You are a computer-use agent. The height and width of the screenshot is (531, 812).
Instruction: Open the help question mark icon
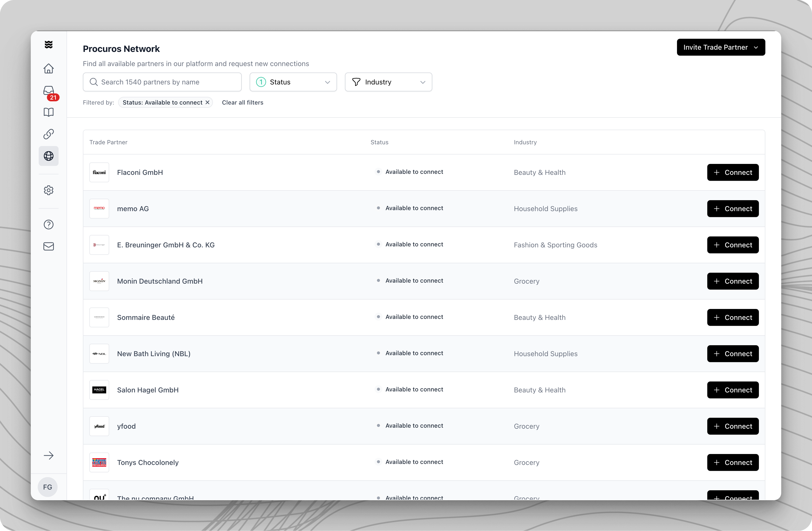click(x=48, y=224)
